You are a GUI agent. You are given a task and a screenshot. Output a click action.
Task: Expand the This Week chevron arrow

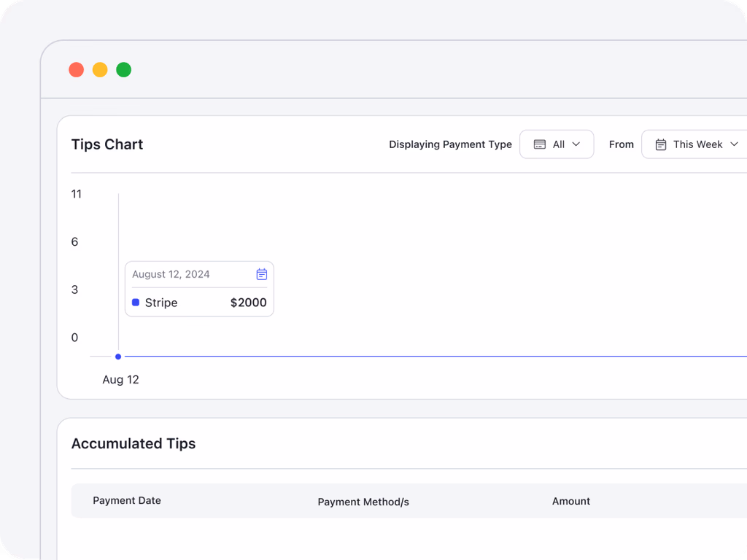(x=734, y=144)
